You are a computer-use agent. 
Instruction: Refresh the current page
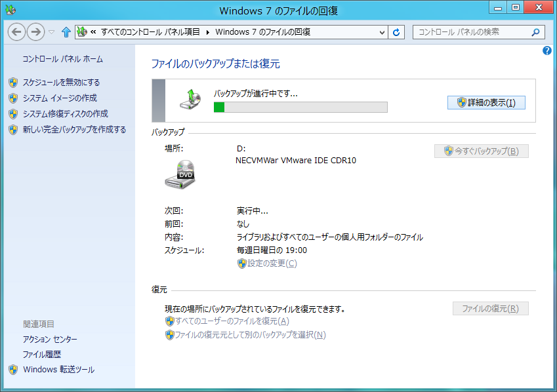396,32
